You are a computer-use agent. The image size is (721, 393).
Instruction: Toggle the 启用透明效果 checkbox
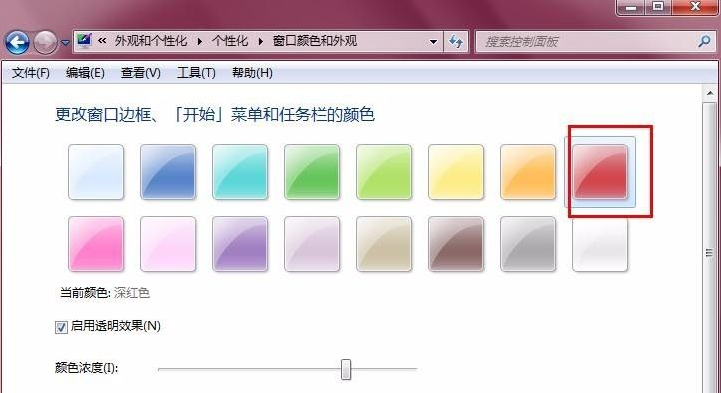61,327
